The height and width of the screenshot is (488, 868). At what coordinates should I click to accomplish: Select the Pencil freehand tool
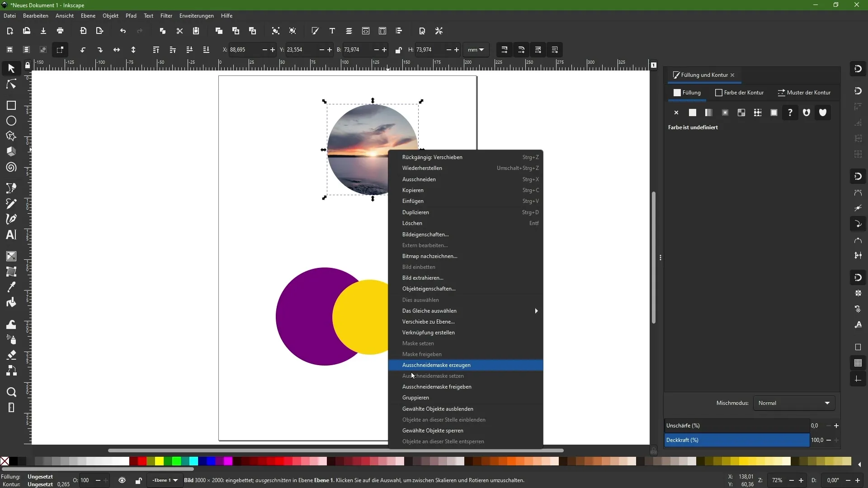[x=11, y=204]
